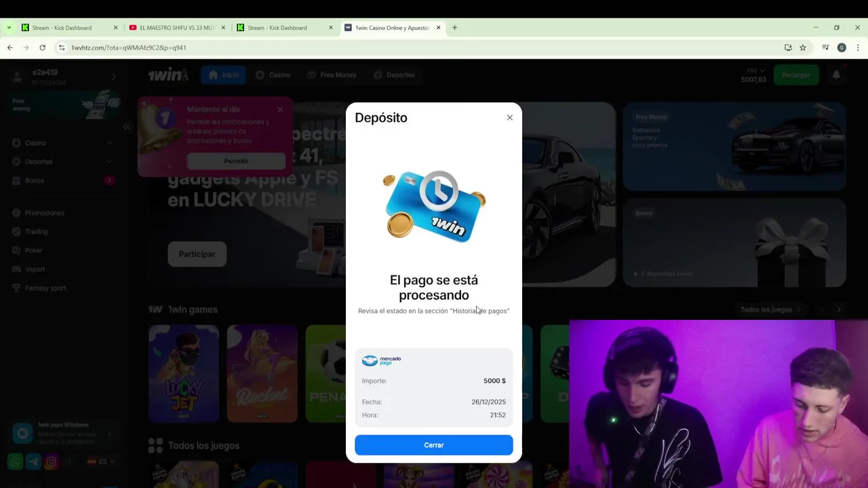Click the Mercado Pago logo
Image resolution: width=868 pixels, height=488 pixels.
tap(382, 361)
